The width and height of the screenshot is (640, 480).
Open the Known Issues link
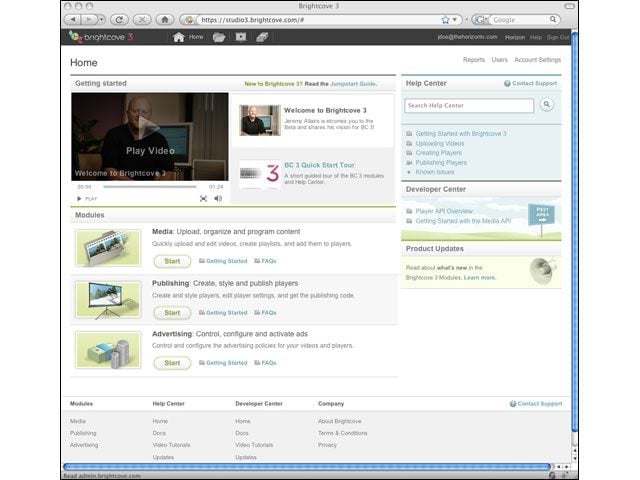click(x=435, y=172)
